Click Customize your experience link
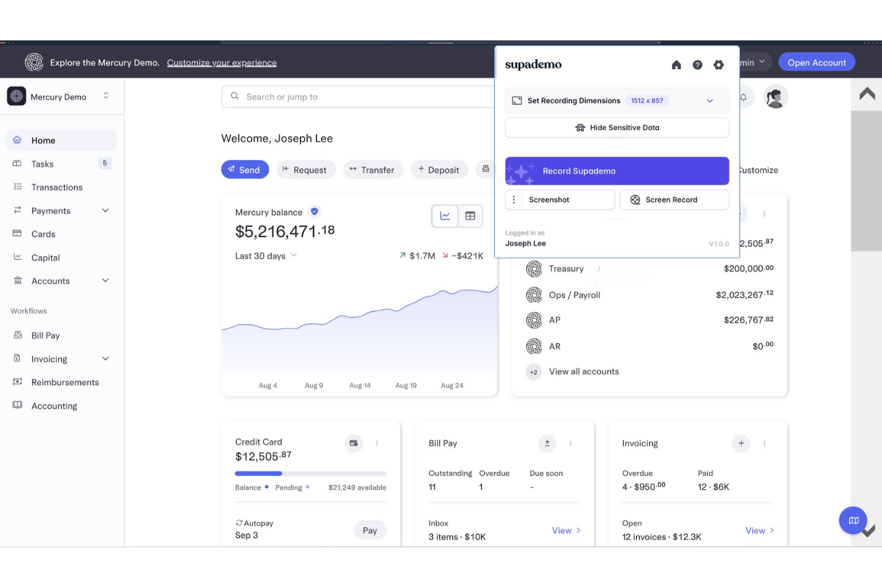Screen dimensions: 882x588 tap(222, 63)
